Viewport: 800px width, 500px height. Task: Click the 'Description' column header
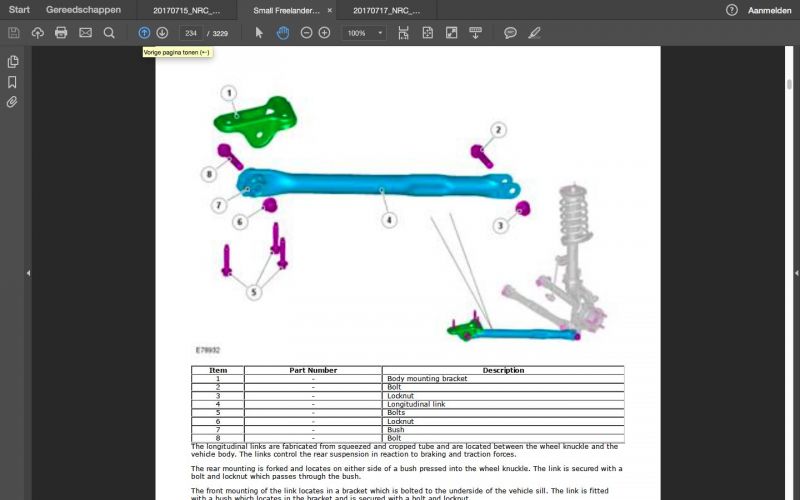tap(503, 370)
